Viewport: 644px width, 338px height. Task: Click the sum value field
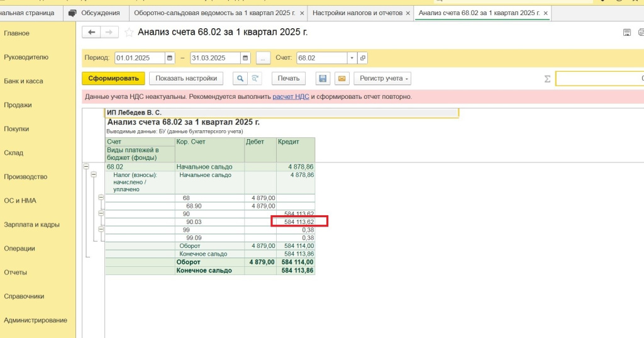pos(599,79)
